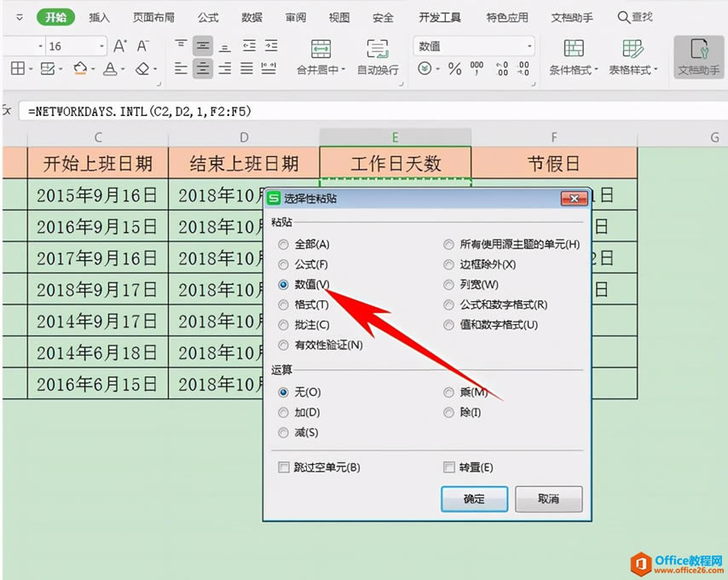The width and height of the screenshot is (728, 580).
Task: Click the 自动换行 wrap text icon
Action: tap(378, 49)
